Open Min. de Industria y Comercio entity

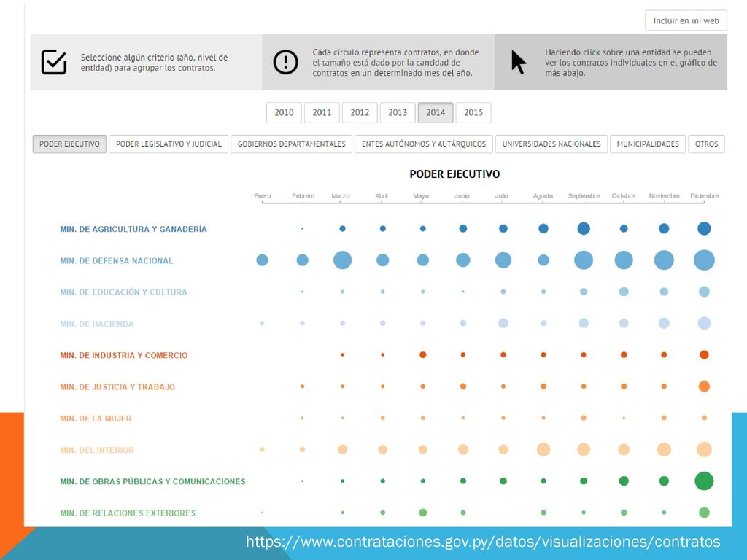click(124, 355)
